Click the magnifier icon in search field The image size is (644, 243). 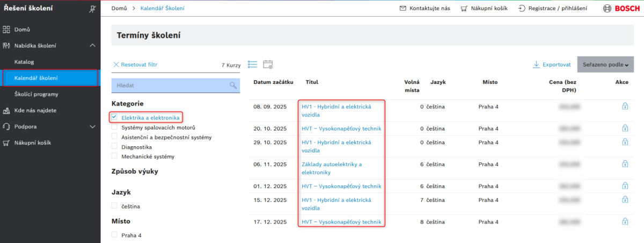[233, 85]
